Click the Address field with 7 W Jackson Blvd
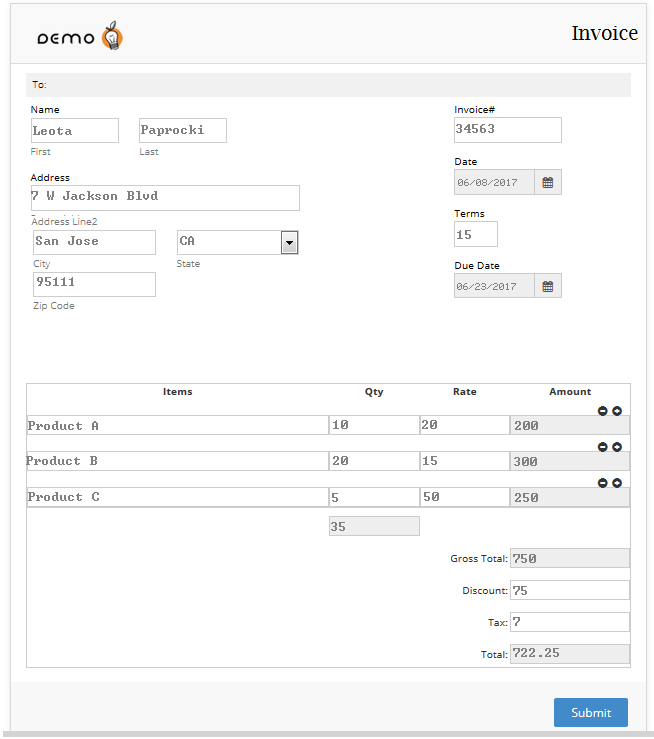Screen dimensions: 654x739 165,197
